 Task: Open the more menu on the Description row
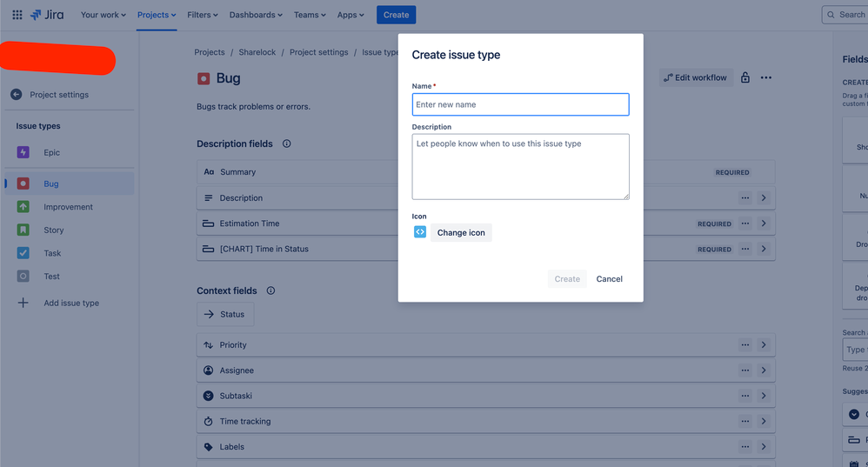pyautogui.click(x=745, y=198)
